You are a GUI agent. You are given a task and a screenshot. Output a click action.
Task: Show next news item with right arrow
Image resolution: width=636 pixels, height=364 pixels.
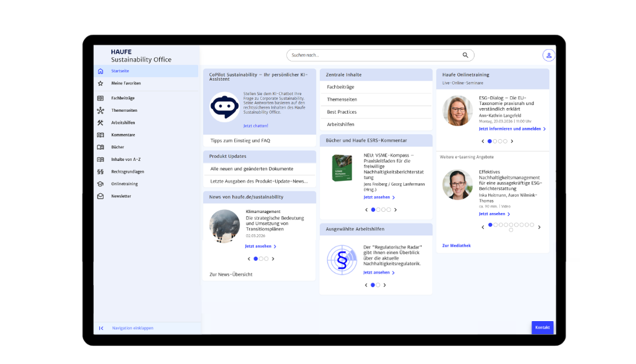coord(273,259)
